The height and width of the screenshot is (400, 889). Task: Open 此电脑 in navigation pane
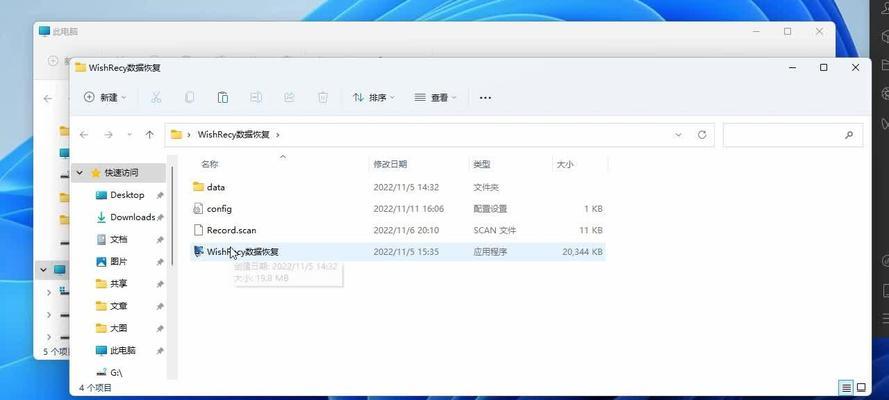click(123, 350)
